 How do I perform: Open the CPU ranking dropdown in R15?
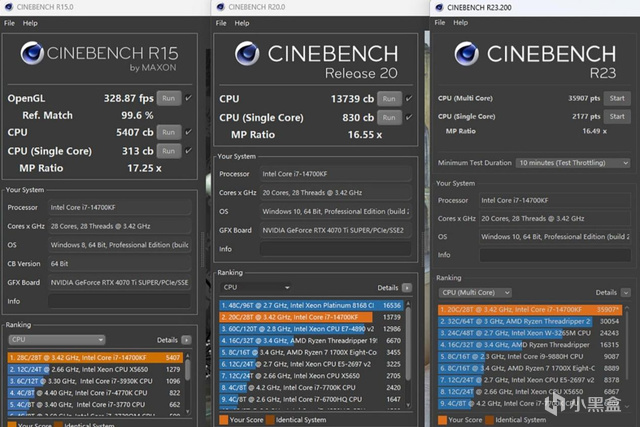(x=56, y=340)
